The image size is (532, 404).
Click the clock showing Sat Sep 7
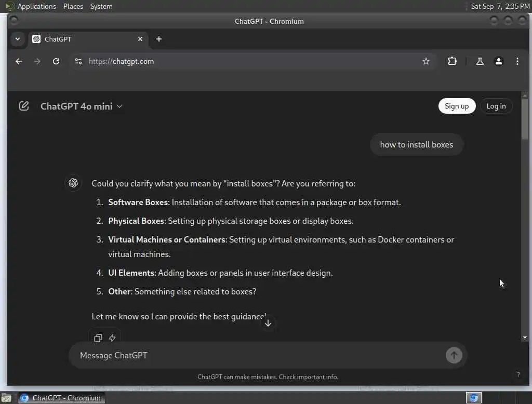pos(500,6)
